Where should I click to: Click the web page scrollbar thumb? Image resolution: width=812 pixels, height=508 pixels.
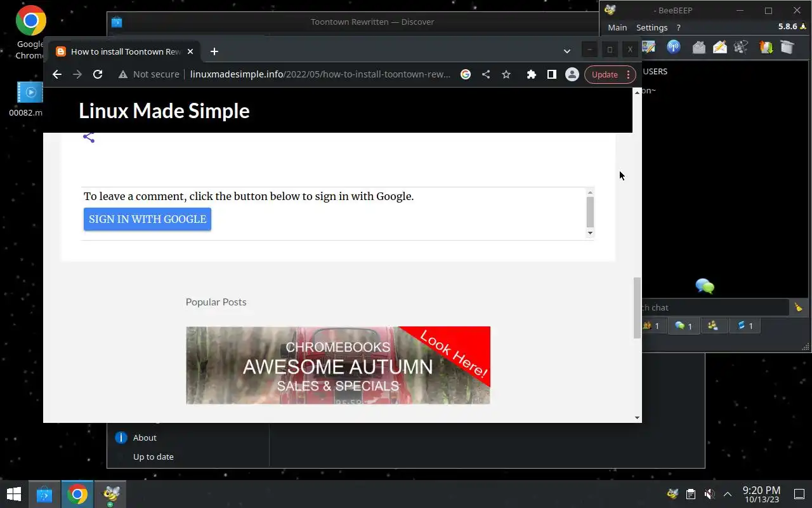(637, 308)
